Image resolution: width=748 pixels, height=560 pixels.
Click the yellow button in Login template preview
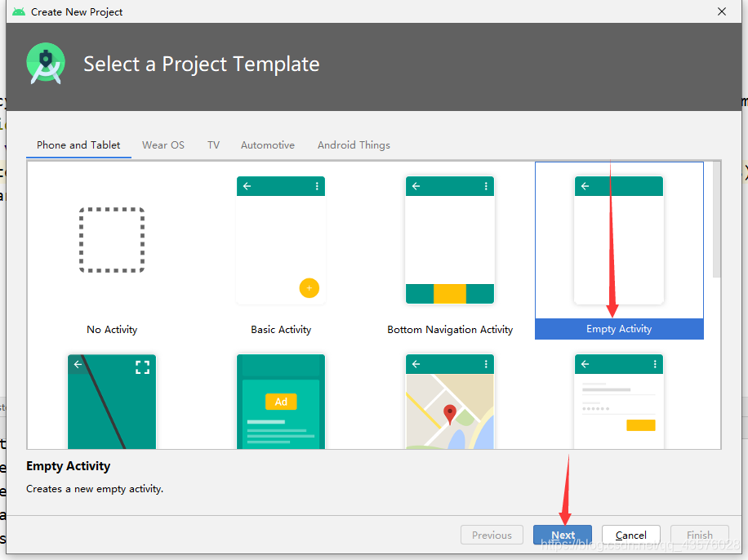pyautogui.click(x=641, y=425)
